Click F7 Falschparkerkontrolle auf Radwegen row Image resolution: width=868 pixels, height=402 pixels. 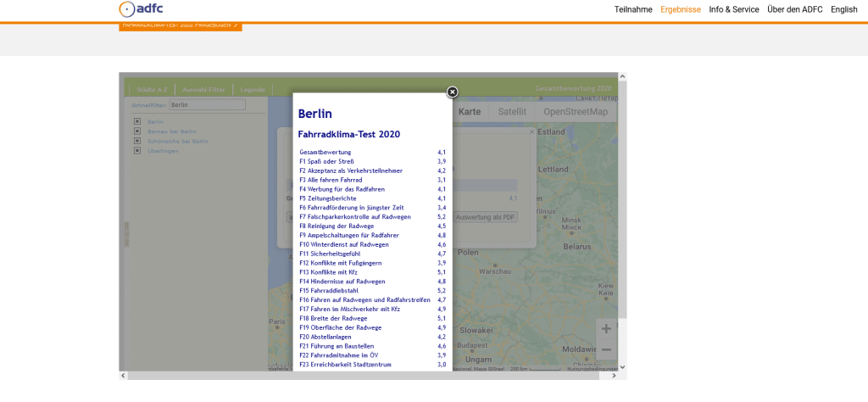click(373, 216)
